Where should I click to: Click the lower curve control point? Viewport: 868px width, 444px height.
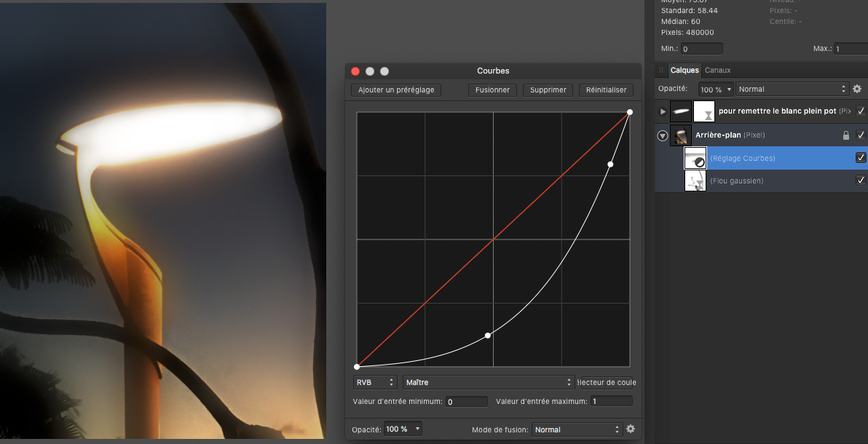[488, 336]
